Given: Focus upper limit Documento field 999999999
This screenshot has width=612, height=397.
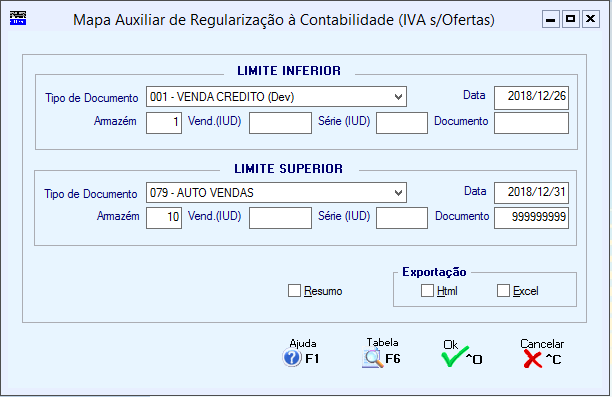Looking at the screenshot, I should (x=531, y=217).
